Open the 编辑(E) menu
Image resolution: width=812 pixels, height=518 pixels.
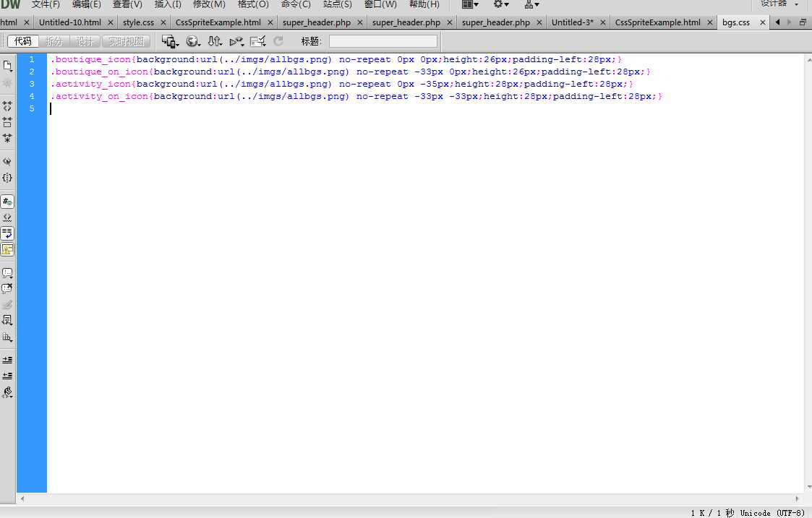point(87,4)
